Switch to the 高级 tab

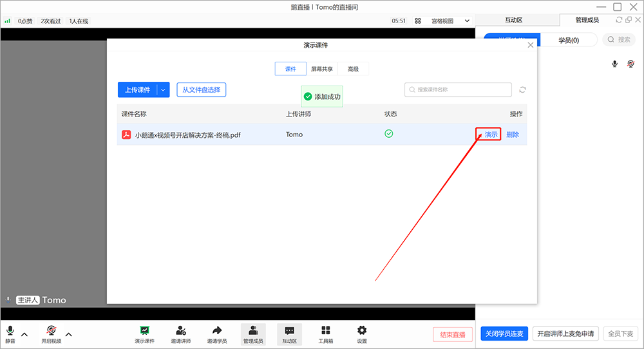(x=353, y=69)
